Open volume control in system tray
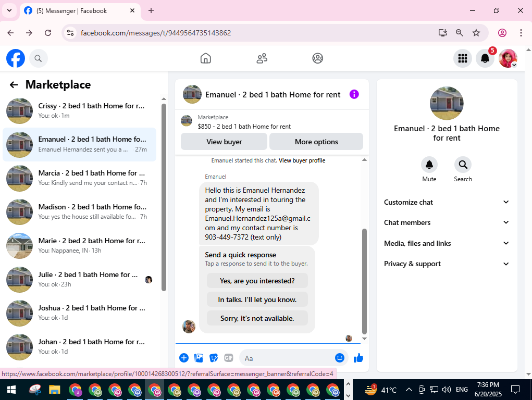 tap(446, 390)
